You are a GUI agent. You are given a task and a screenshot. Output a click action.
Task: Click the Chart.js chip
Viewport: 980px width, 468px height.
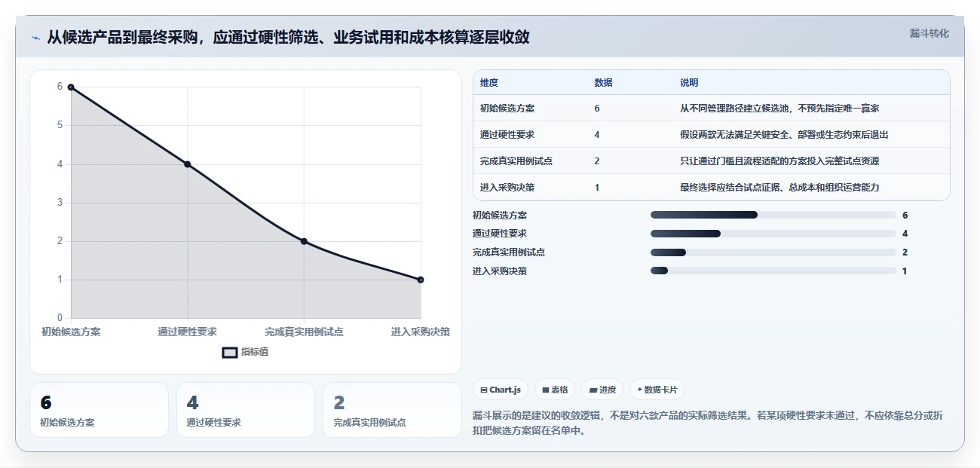501,390
